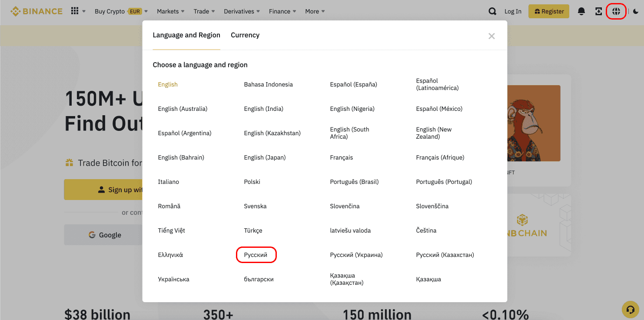This screenshot has height=320, width=644.
Task: Choose English language option
Action: (168, 84)
